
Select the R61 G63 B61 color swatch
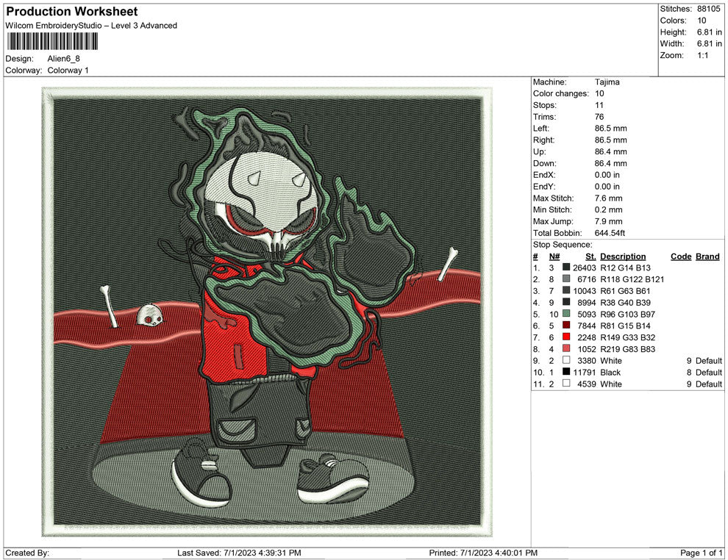(x=566, y=290)
